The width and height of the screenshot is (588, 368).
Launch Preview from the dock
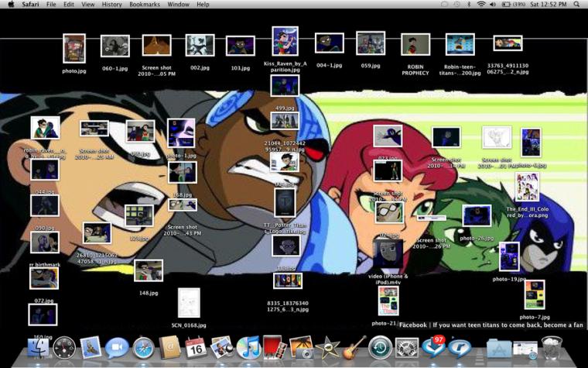[x=221, y=347]
